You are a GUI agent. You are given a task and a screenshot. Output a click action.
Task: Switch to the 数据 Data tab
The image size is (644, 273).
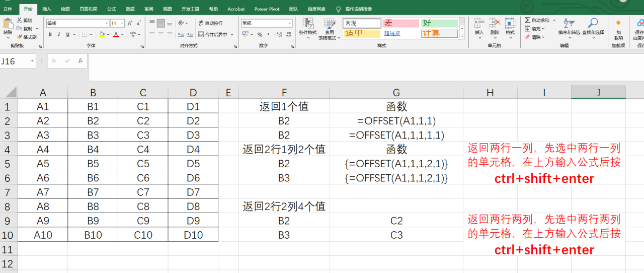(130, 9)
